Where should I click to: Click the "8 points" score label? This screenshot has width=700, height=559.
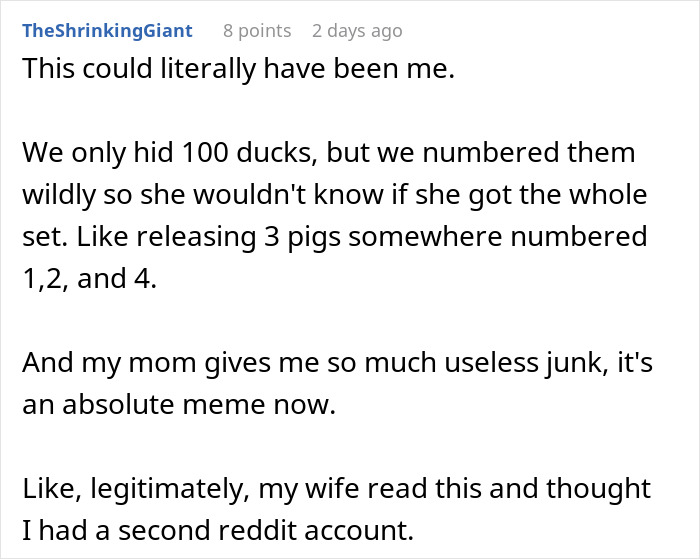[257, 31]
